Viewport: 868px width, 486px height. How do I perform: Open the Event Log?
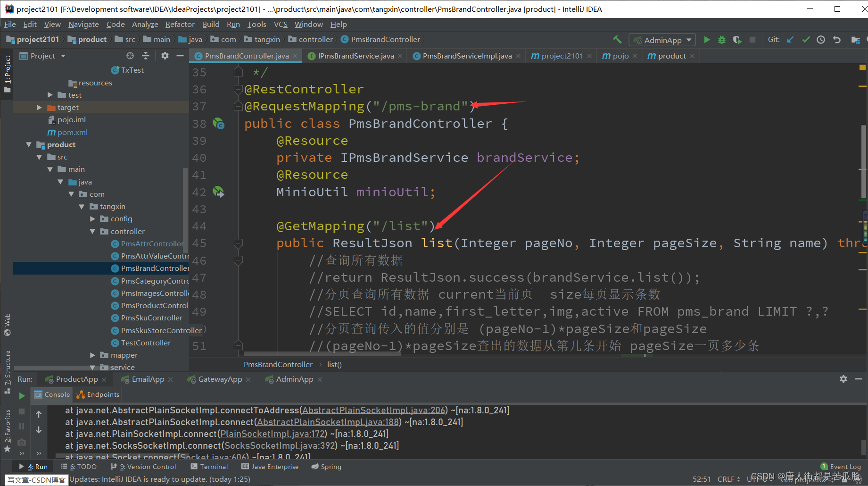click(x=841, y=467)
